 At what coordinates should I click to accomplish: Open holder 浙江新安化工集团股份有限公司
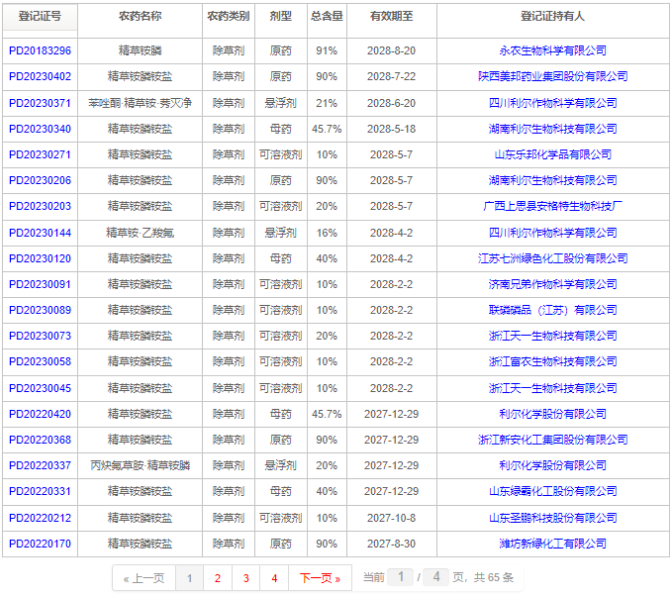pos(553,440)
